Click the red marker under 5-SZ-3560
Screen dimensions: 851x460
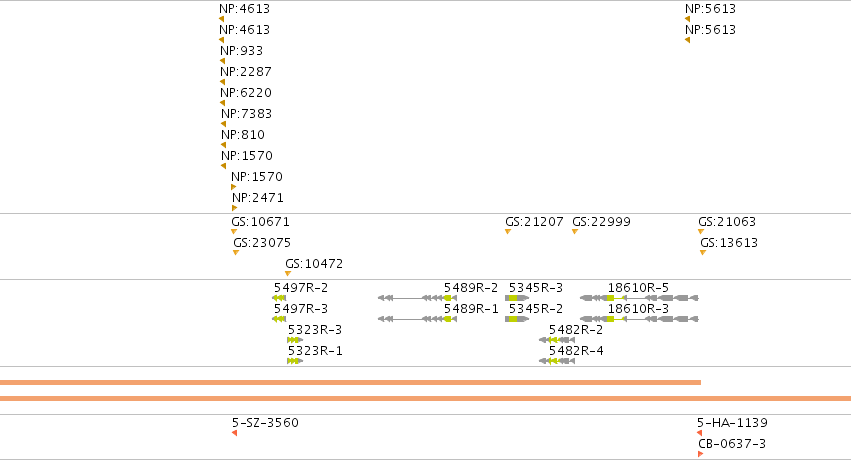click(x=234, y=433)
